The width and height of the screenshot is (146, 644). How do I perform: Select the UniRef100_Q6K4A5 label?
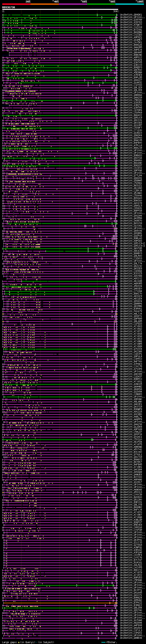point(131,52)
